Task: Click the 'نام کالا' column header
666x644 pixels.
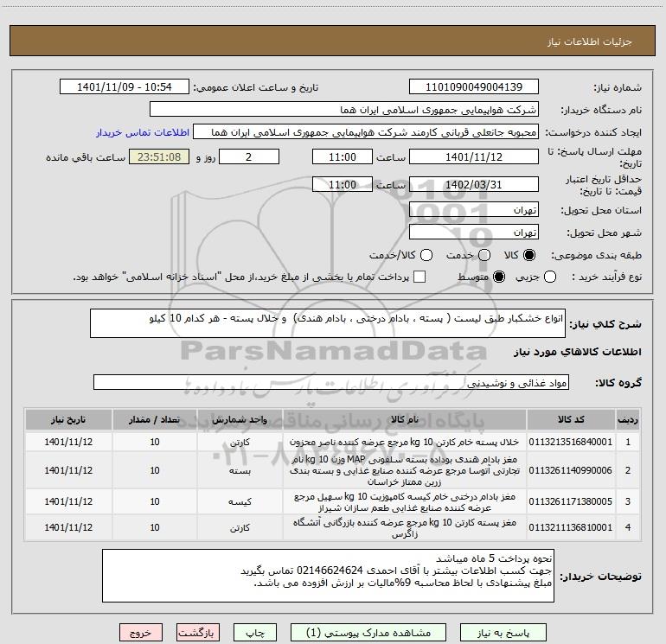Action: [404, 419]
